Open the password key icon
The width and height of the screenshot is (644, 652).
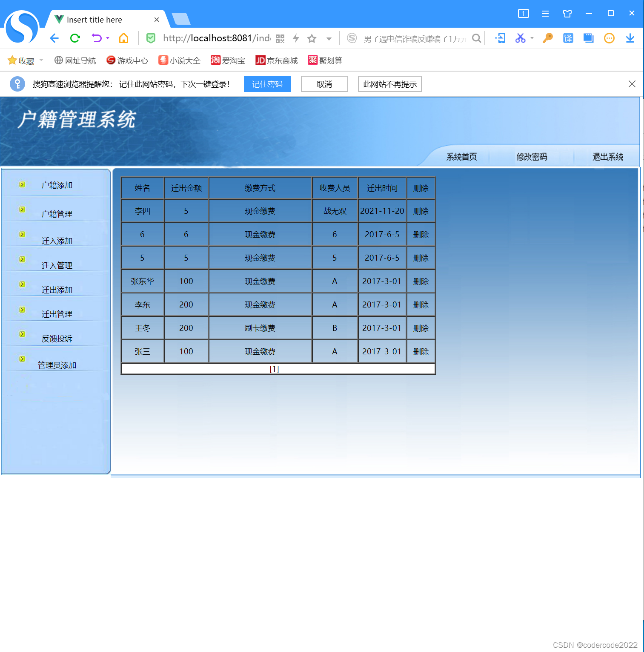(547, 38)
